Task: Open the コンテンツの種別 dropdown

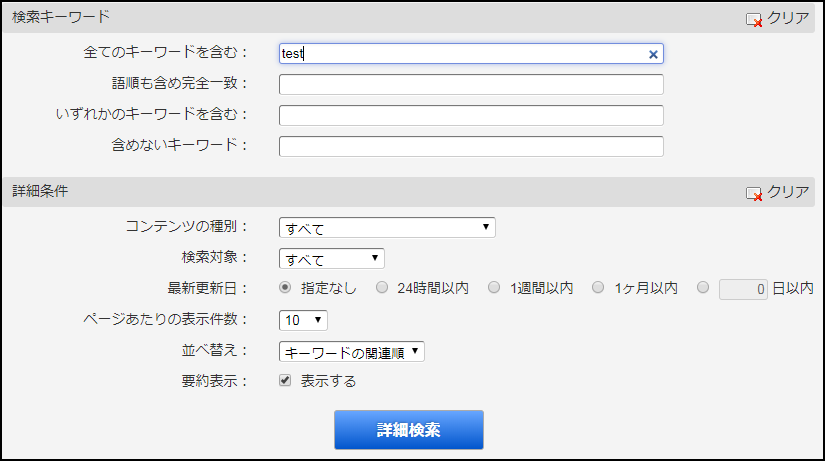Action: coord(387,228)
